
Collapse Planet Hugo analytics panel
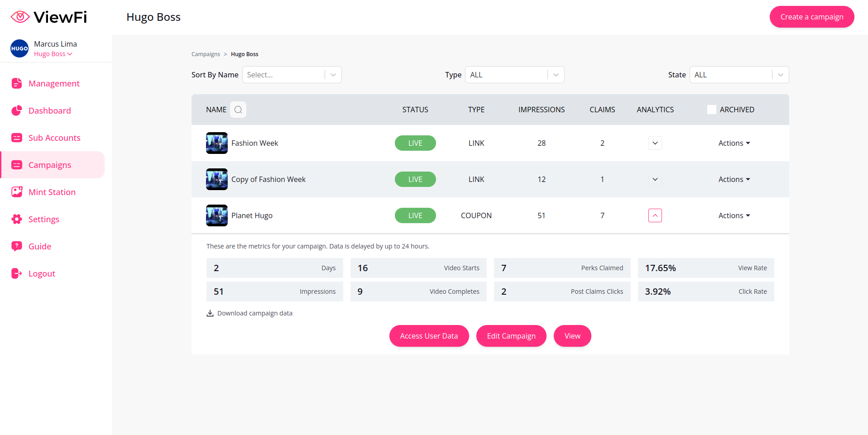[655, 215]
